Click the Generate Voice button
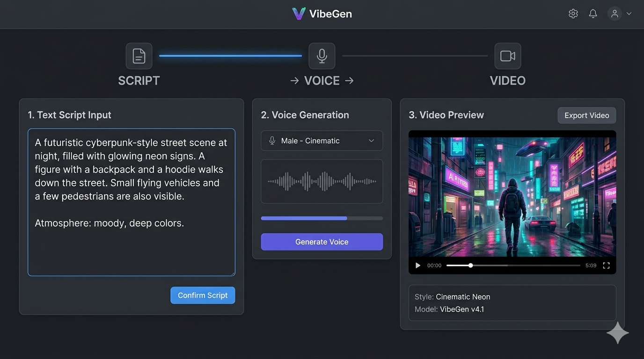Screen dimensions: 644x359 pyautogui.click(x=322, y=242)
